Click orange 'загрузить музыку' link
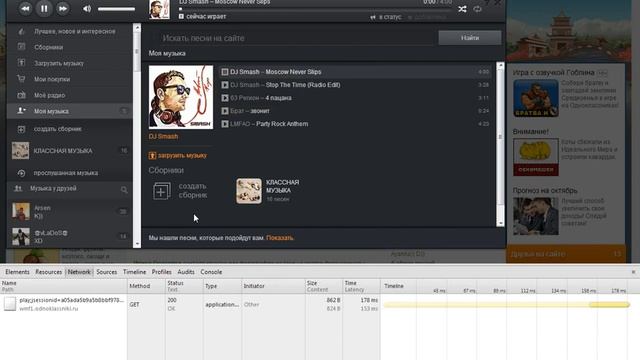Viewport: 640px width, 360px height. pyautogui.click(x=178, y=156)
